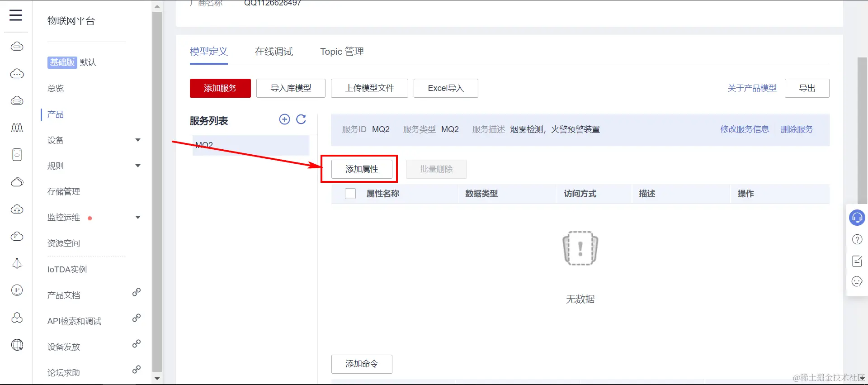Click the wave pattern icon in the icon strip

click(x=17, y=128)
